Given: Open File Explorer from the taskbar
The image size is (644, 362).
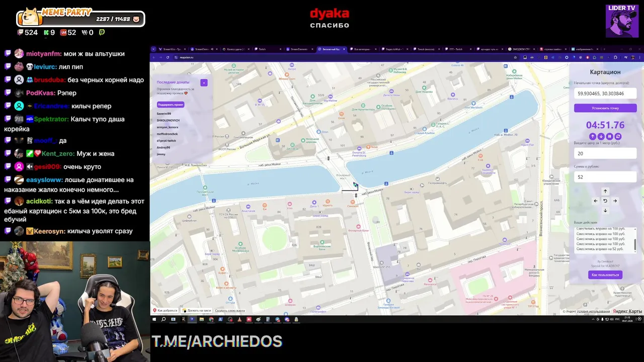Looking at the screenshot, I should [x=202, y=319].
